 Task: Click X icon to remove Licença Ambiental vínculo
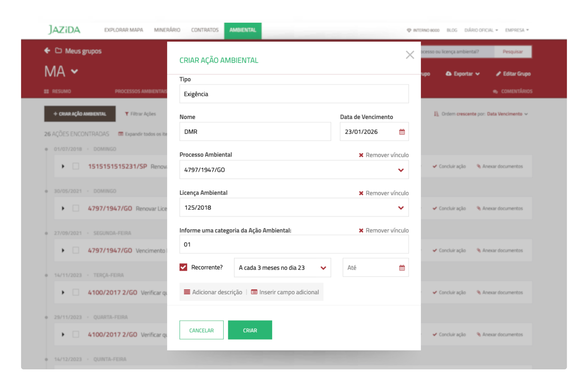pyautogui.click(x=361, y=193)
